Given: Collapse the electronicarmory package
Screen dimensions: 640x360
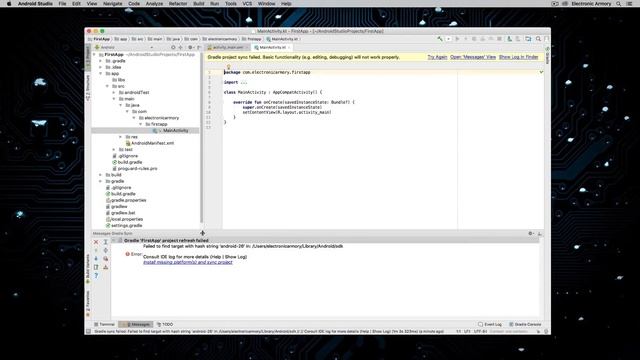Looking at the screenshot, I should [x=134, y=118].
